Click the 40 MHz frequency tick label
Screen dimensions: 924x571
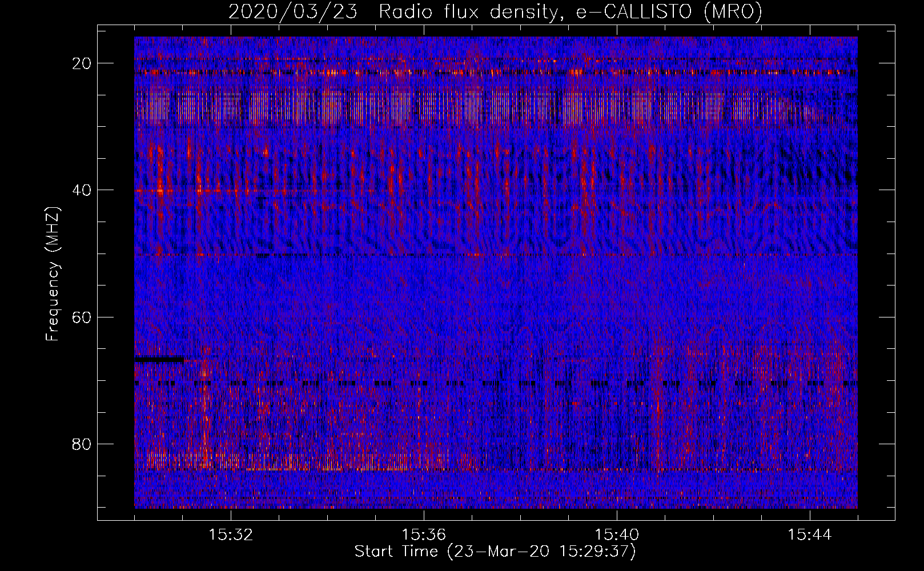pos(82,190)
